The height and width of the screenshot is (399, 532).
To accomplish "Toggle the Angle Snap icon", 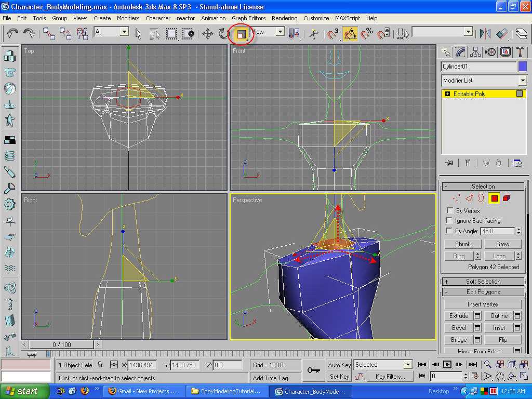I will click(x=350, y=34).
